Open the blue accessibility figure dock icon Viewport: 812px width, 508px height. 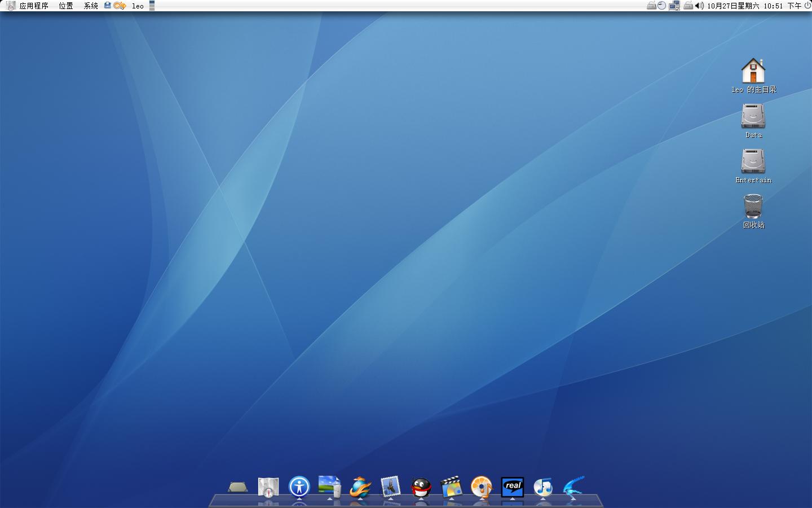[299, 487]
